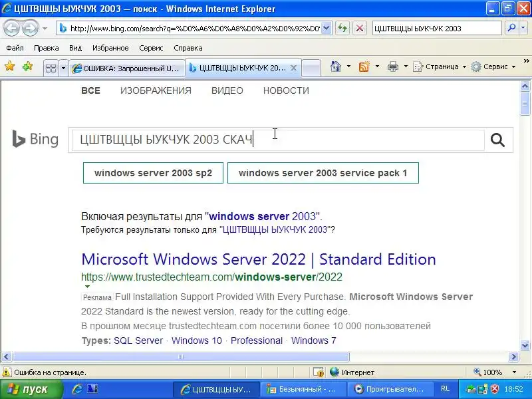Expand the feeds dropdown arrow

click(x=377, y=66)
